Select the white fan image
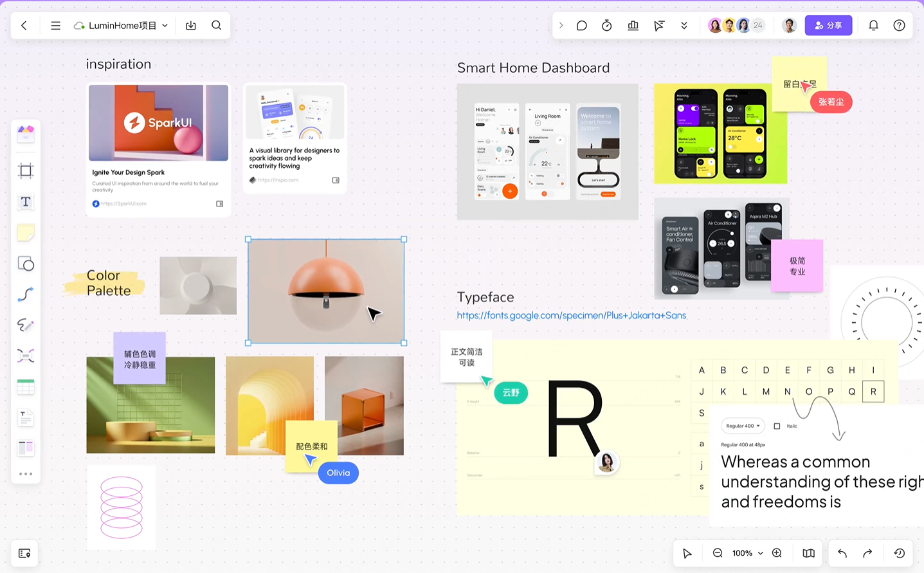The height and width of the screenshot is (573, 924). [x=198, y=286]
